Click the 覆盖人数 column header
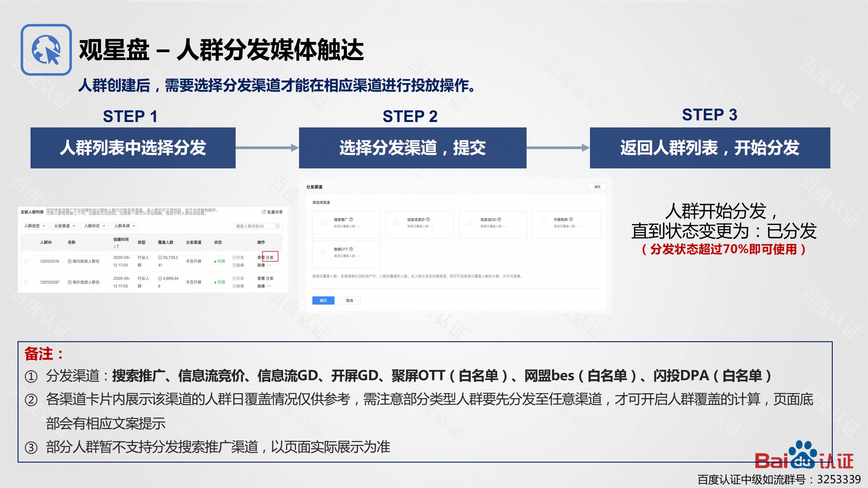Viewport: 868px width, 488px height. pyautogui.click(x=166, y=242)
